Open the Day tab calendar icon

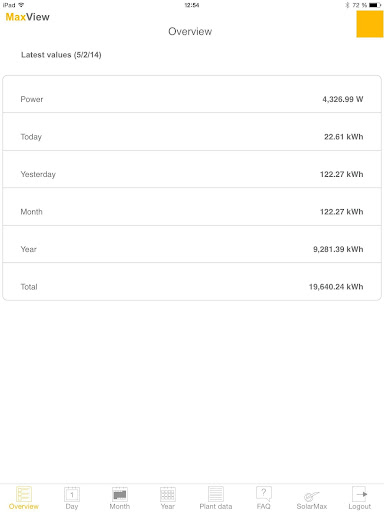(72, 494)
